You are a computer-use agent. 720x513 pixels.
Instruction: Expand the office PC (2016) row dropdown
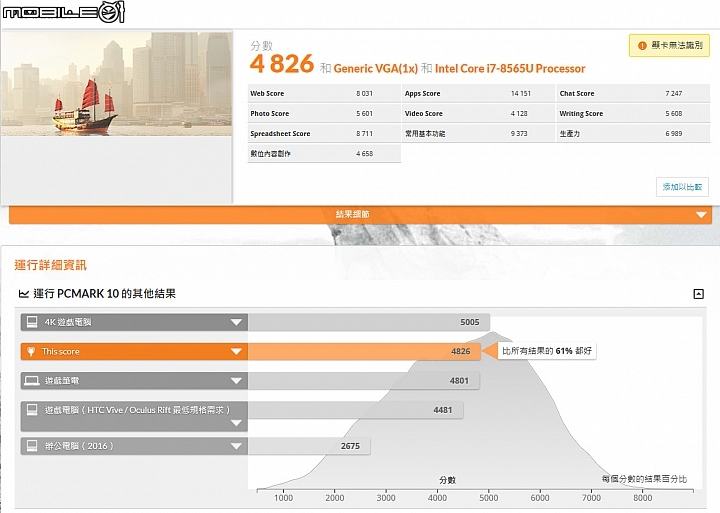[236, 446]
